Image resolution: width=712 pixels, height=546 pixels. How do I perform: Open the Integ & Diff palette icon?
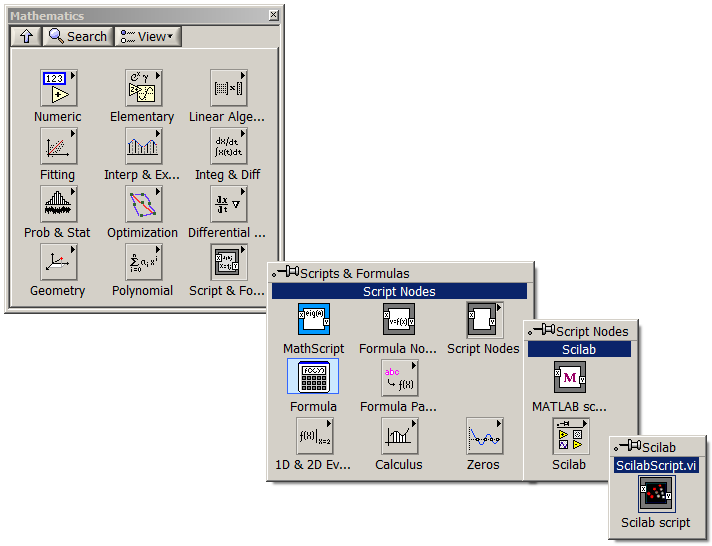coord(228,146)
